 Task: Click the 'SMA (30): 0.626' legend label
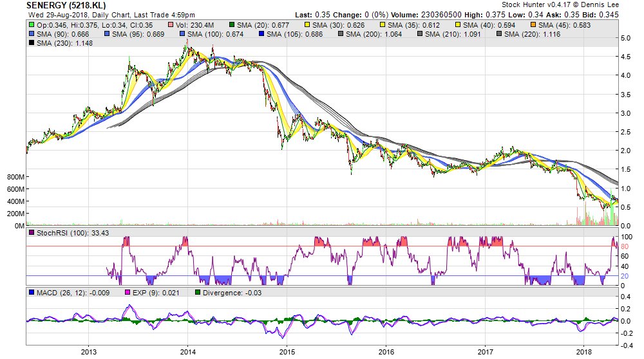pos(339,25)
